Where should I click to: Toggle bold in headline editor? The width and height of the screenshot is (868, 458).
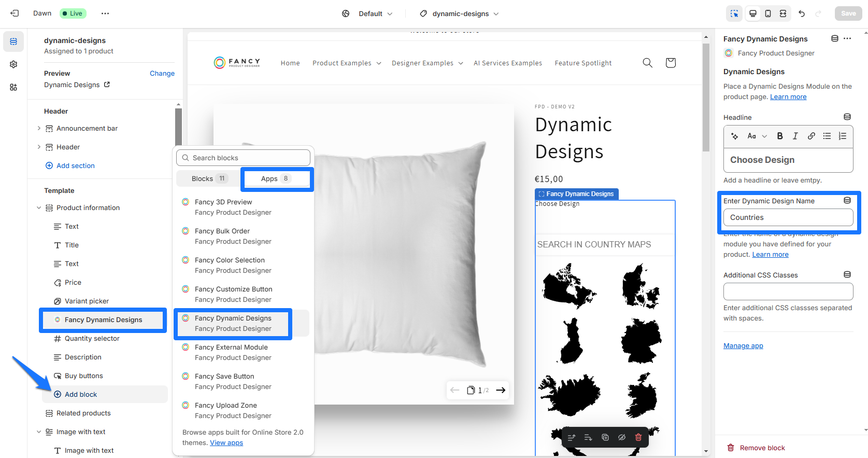point(779,136)
